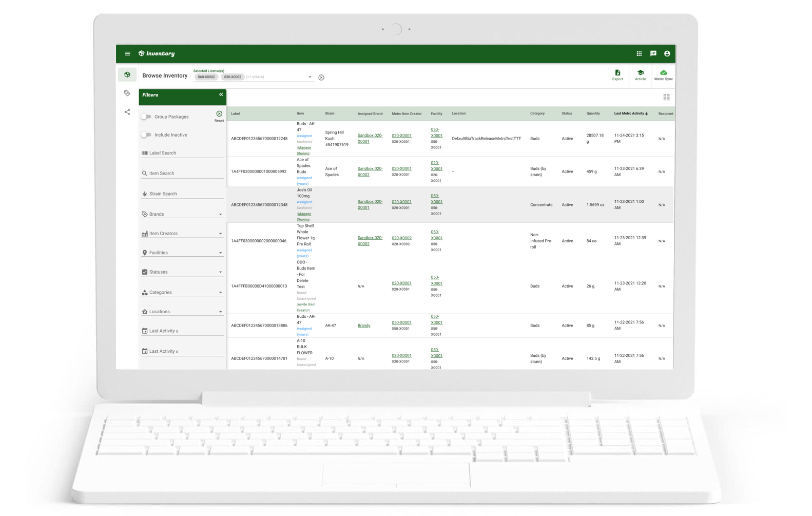
Task: Expand the Item Creators filter dropdown
Action: click(183, 234)
